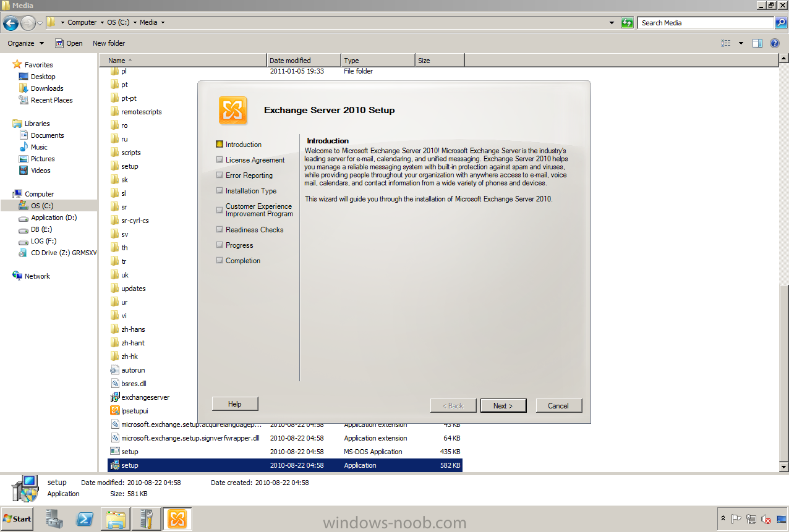Open Server Manager from the taskbar

pos(54,519)
